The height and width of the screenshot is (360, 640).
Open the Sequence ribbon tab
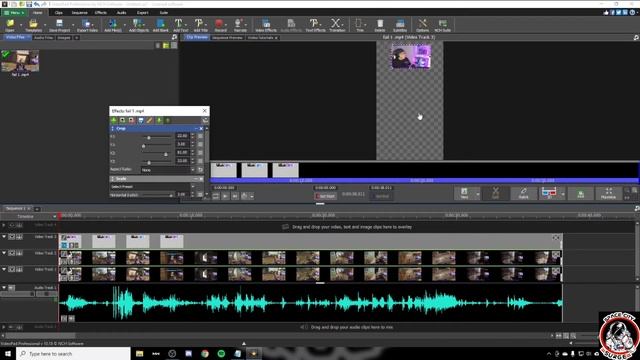[x=80, y=13]
